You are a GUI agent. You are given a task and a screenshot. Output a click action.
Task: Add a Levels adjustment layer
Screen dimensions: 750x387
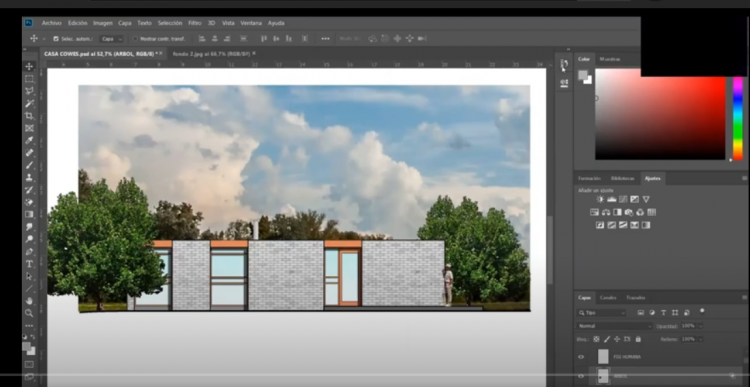point(611,199)
